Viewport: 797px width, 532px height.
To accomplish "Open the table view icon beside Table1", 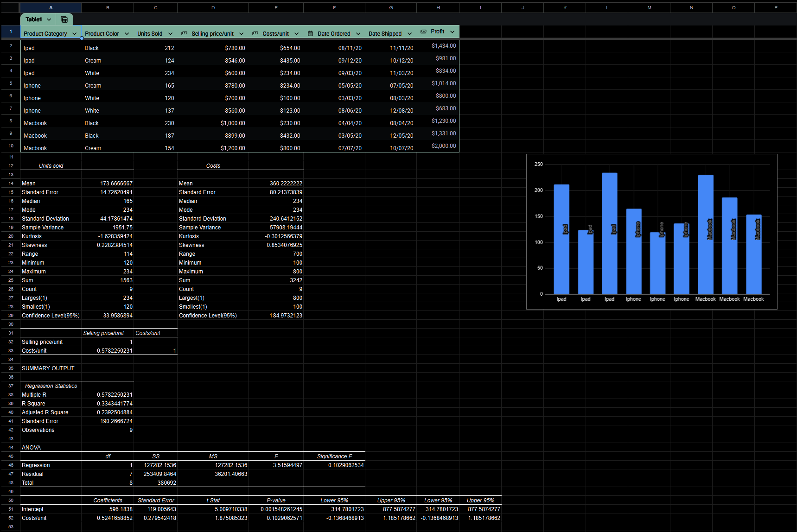I will (64, 19).
